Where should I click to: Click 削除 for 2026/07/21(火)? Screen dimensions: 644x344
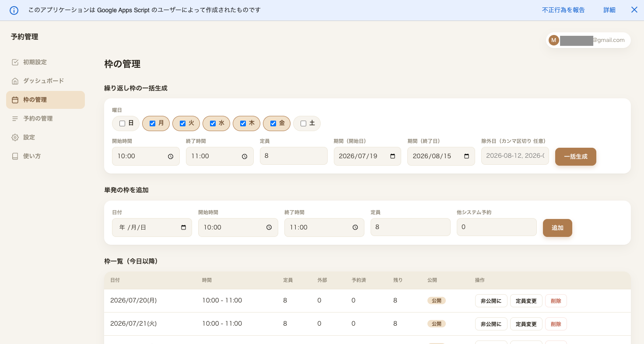(x=556, y=324)
